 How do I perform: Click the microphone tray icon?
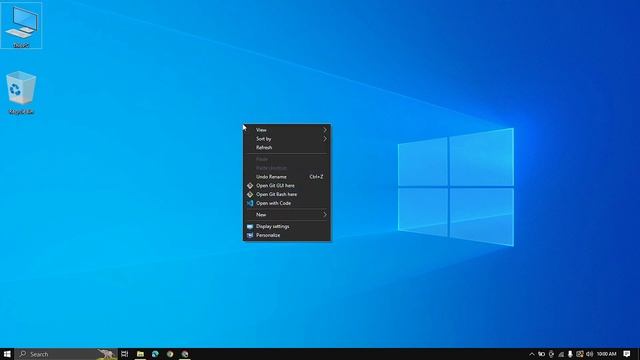[570, 354]
